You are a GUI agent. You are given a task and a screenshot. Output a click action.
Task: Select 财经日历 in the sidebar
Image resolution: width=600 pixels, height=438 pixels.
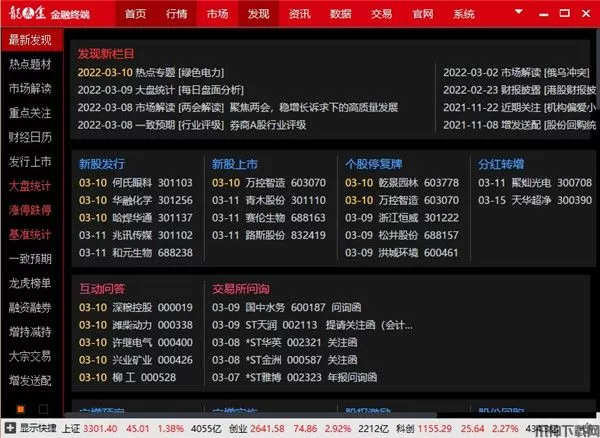pos(31,137)
